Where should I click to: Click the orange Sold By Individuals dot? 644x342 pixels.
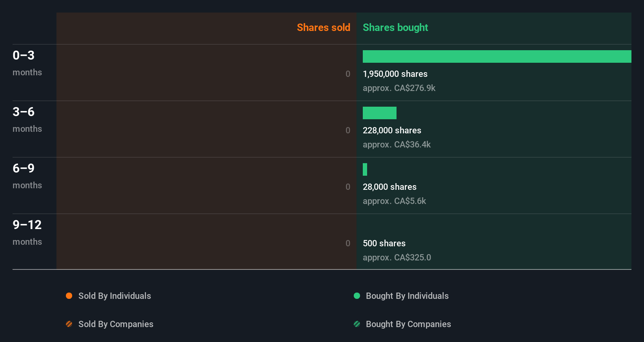tap(69, 296)
